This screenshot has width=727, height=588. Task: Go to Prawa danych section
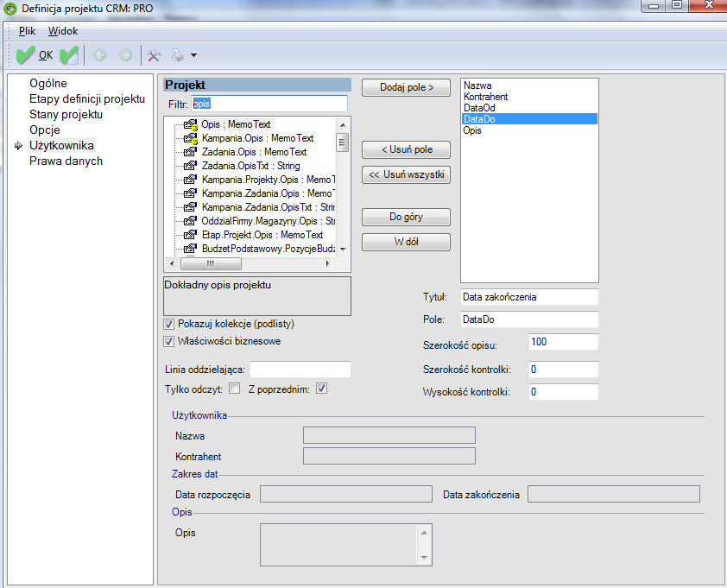(x=66, y=161)
